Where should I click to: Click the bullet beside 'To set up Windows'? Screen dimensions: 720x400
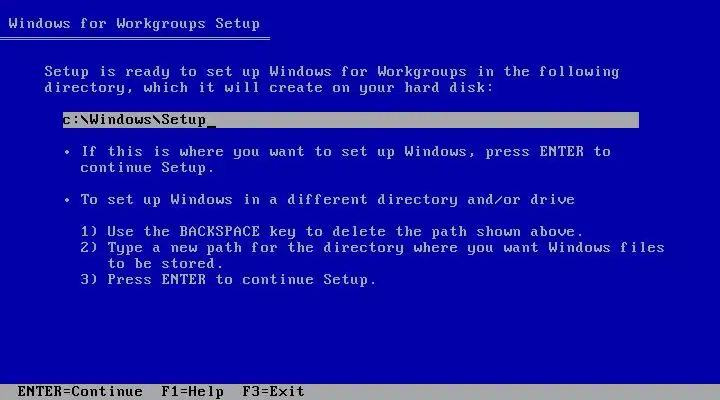(x=68, y=200)
